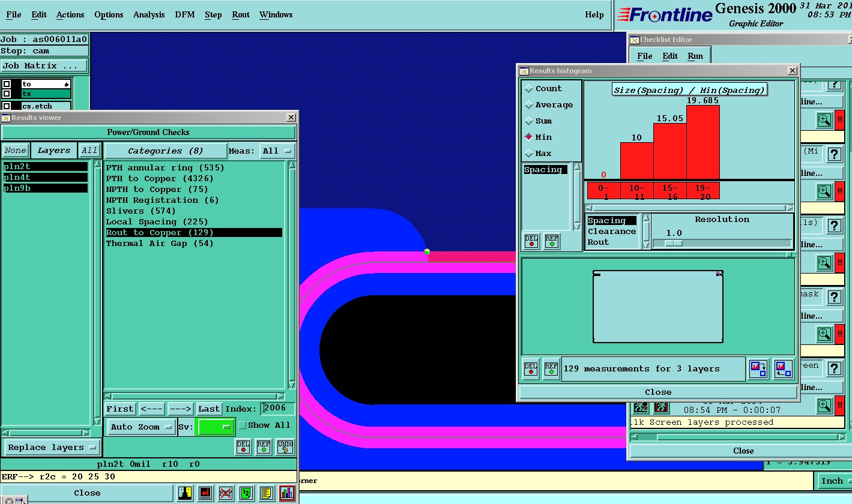Click histogram transfer-down icon next to measurements
The height and width of the screenshot is (504, 852).
pos(759,369)
